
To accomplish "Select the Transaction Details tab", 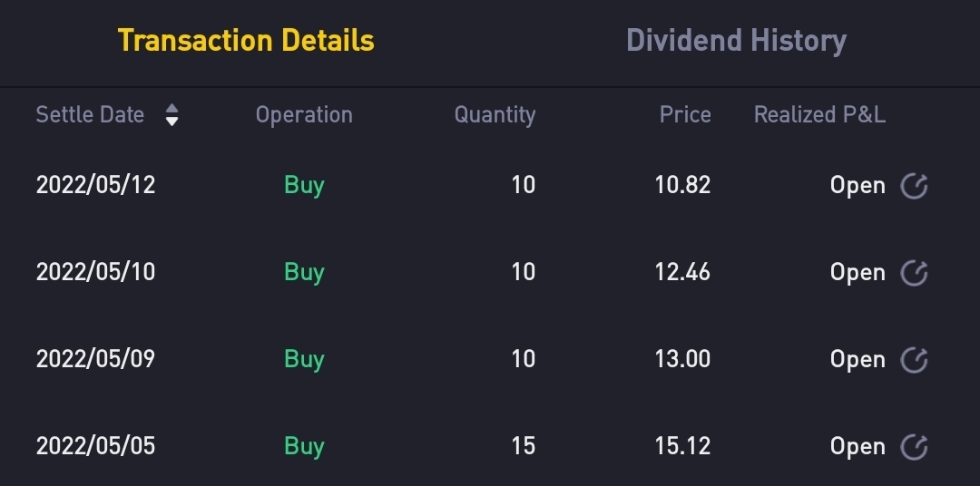I will tap(246, 41).
